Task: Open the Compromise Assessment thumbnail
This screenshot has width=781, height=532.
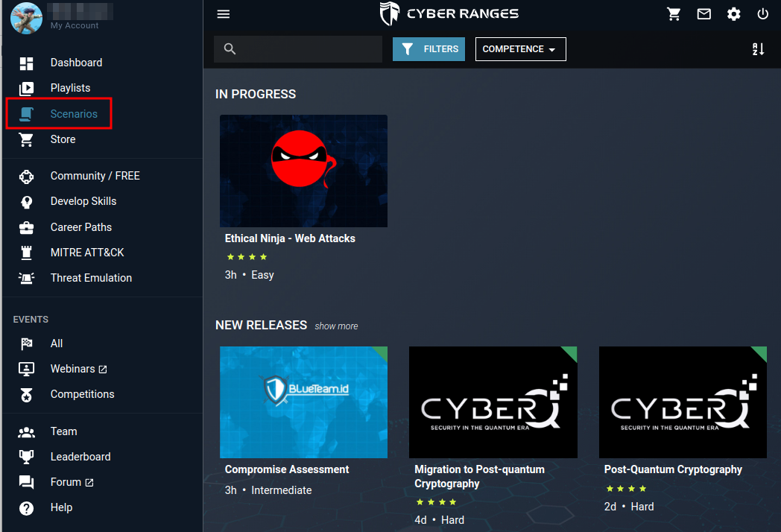Action: click(x=303, y=402)
